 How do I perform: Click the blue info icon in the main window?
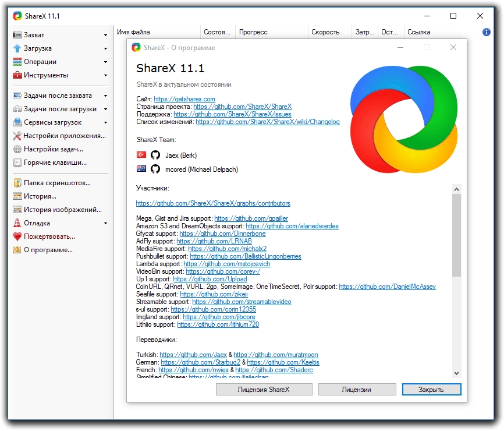(x=487, y=32)
